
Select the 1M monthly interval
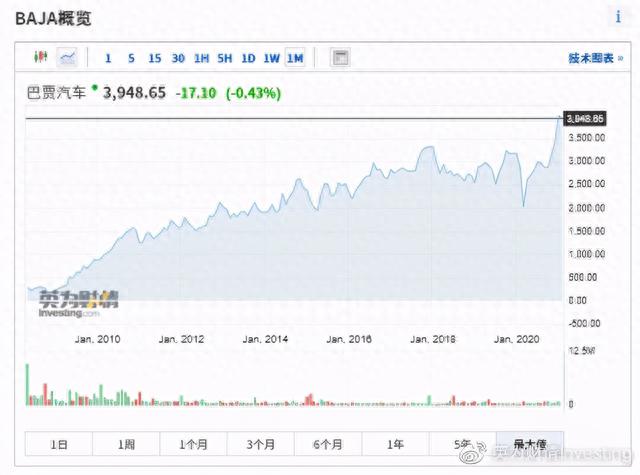[x=295, y=58]
